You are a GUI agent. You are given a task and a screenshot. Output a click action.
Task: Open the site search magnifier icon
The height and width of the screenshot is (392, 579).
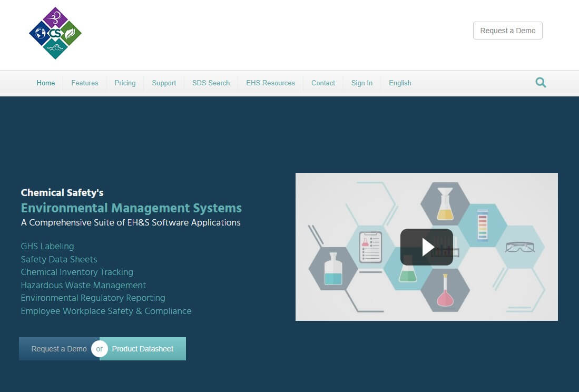click(x=541, y=82)
